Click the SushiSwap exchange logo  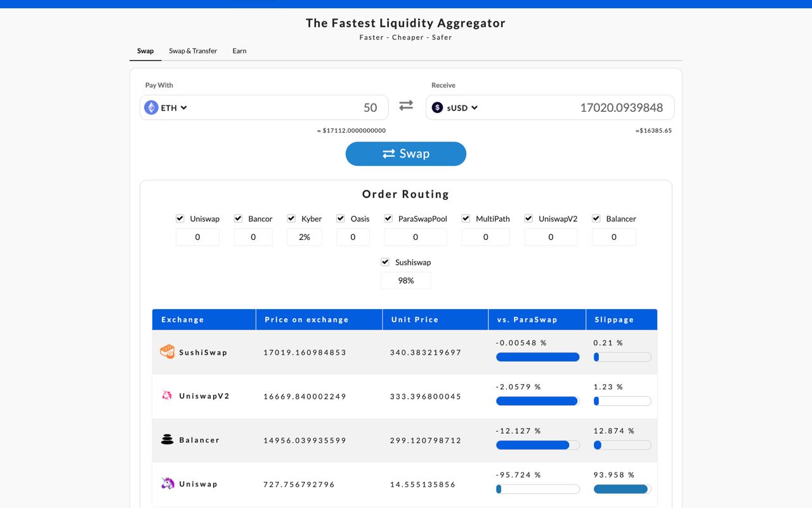pyautogui.click(x=167, y=352)
